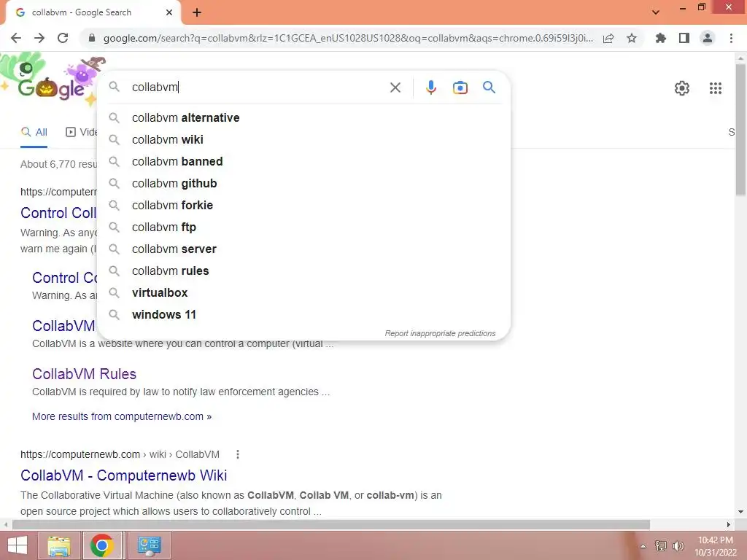The image size is (747, 560).
Task: Click into the collabvm search field
Action: [x=258, y=87]
